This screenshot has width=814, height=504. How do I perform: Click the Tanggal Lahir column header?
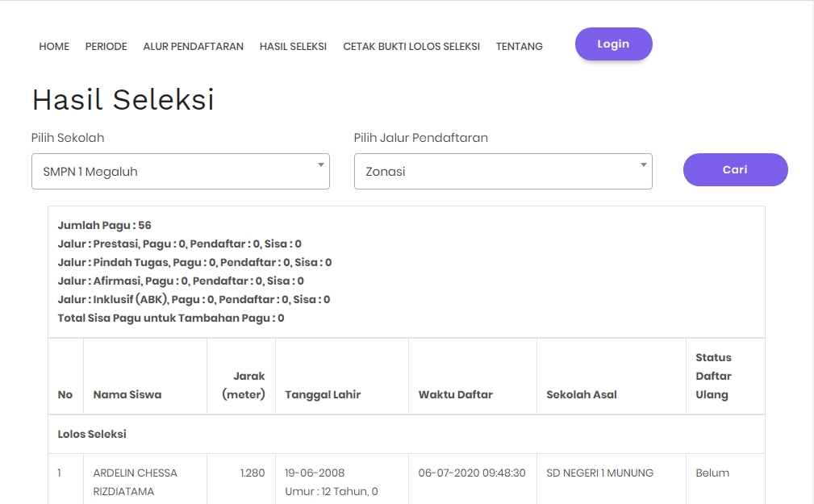[323, 394]
